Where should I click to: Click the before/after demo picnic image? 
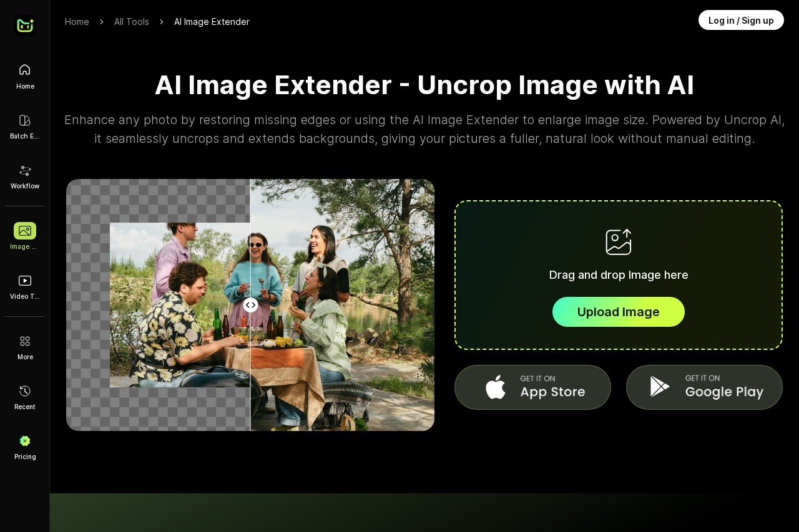pyautogui.click(x=250, y=305)
